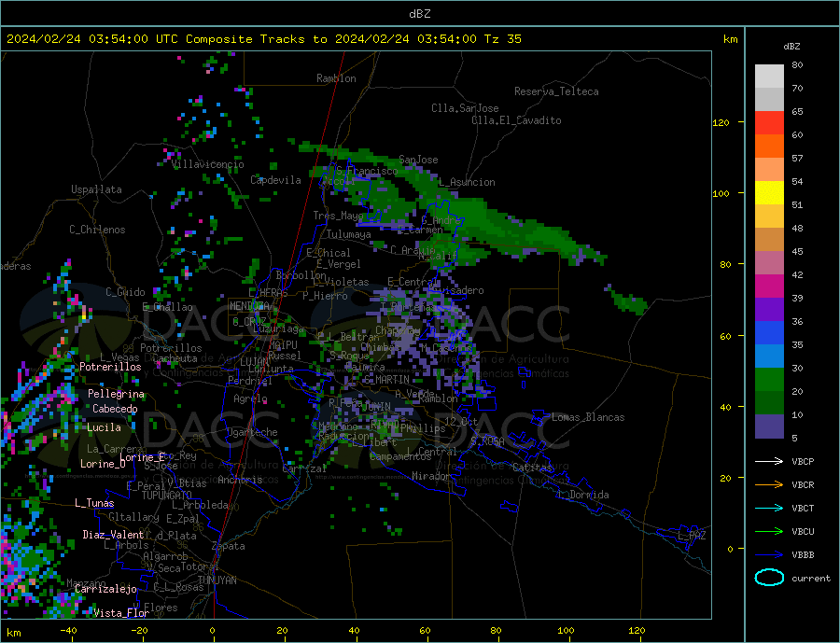Select the royal blue 35–36 dBZ swatch
Viewport: 840px width, 643px height.
coord(769,333)
